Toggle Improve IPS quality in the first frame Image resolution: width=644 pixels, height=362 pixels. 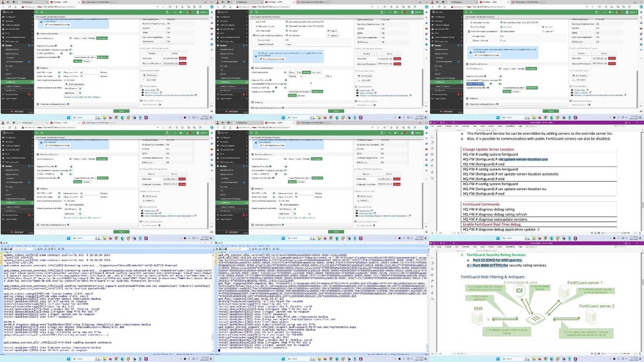point(71,46)
